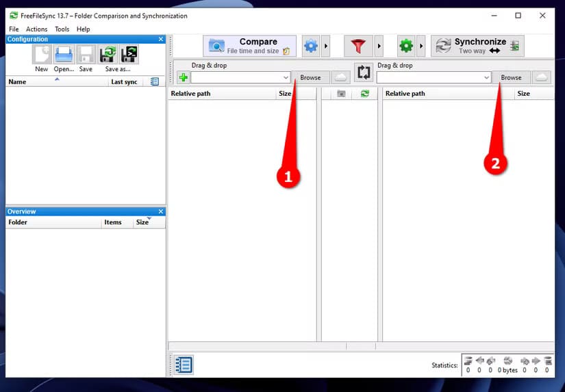
Task: Click the right Relative path column header
Action: pos(449,94)
